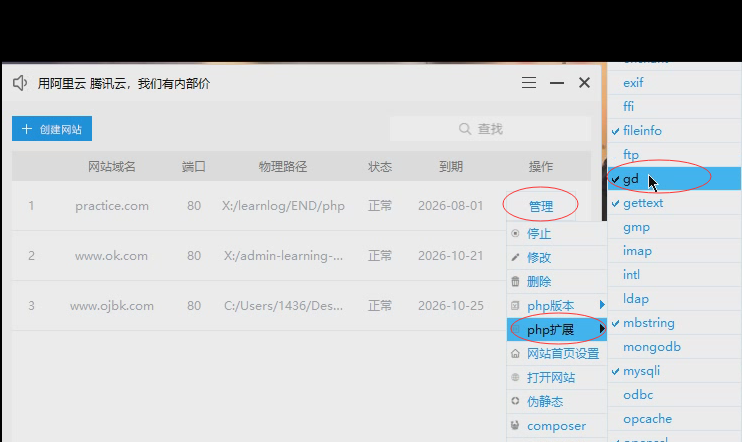Click the 网站域名 column header
Viewport: 742px width, 442px height.
[x=112, y=167]
